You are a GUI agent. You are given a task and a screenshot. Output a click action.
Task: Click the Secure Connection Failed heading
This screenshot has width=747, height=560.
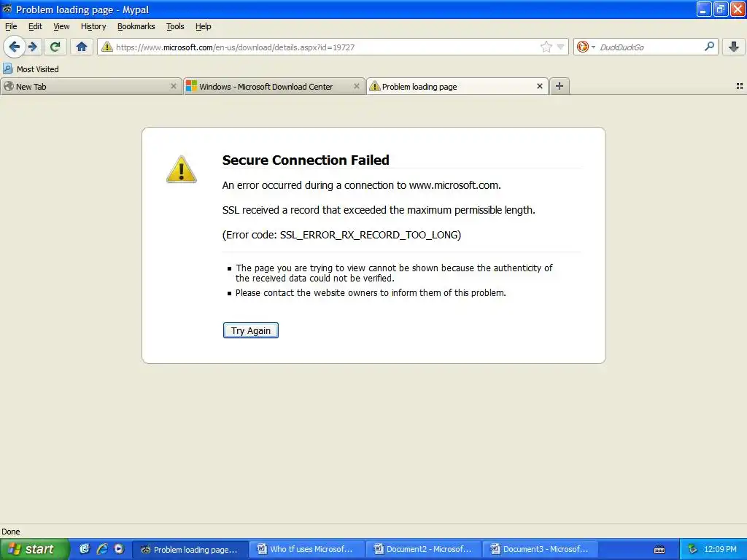coord(306,160)
